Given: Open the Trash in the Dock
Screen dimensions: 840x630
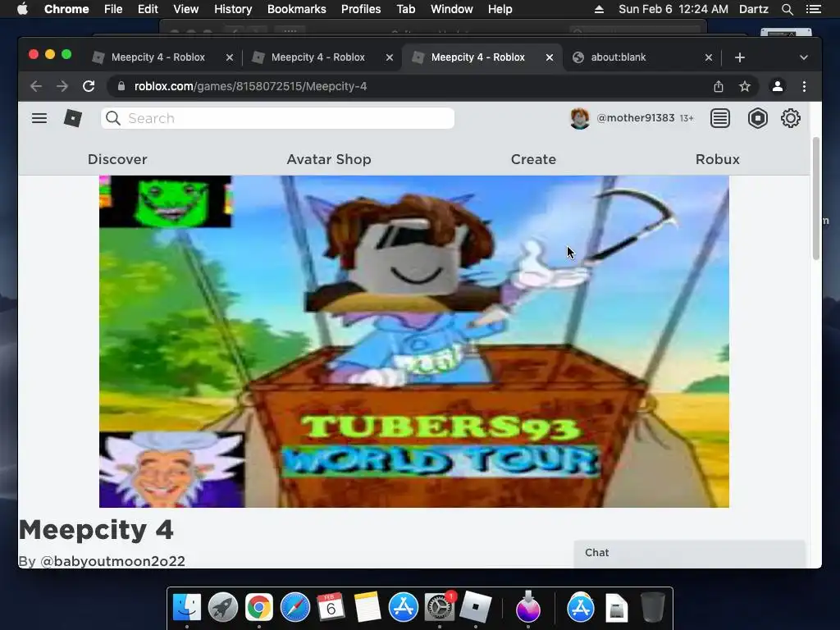Looking at the screenshot, I should tap(653, 607).
